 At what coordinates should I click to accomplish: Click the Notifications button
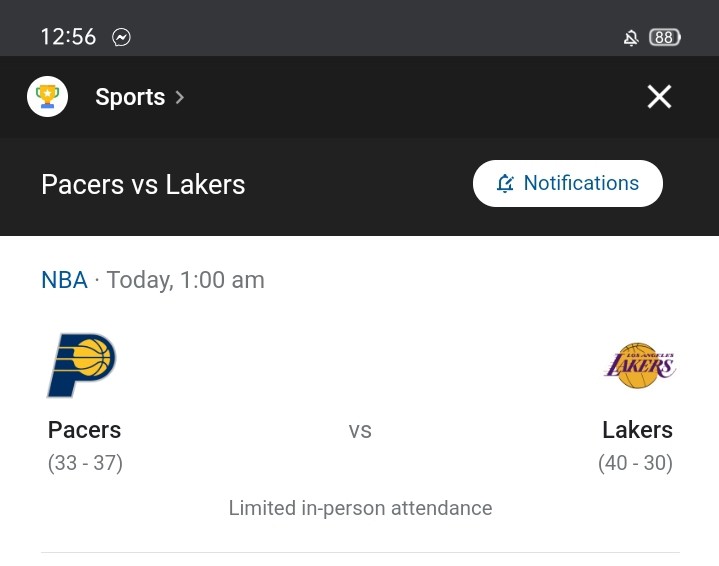point(568,183)
